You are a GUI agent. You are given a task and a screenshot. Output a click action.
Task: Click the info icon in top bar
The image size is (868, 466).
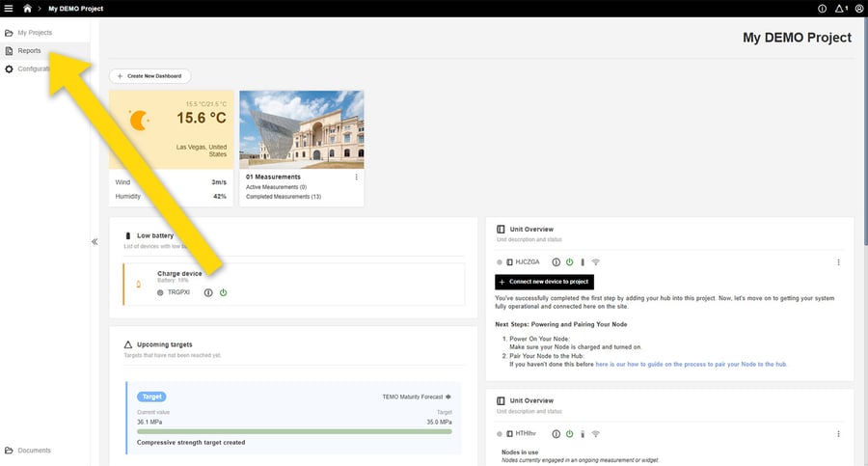pyautogui.click(x=822, y=9)
